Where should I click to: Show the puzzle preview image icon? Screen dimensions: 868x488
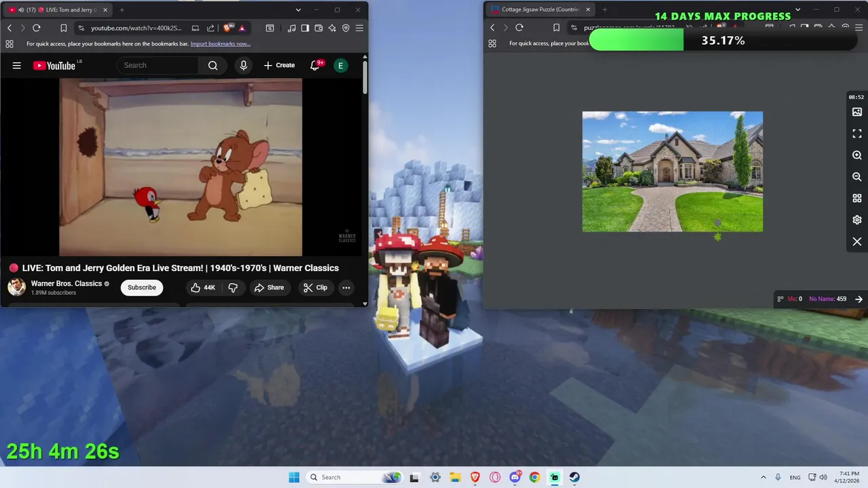(857, 112)
